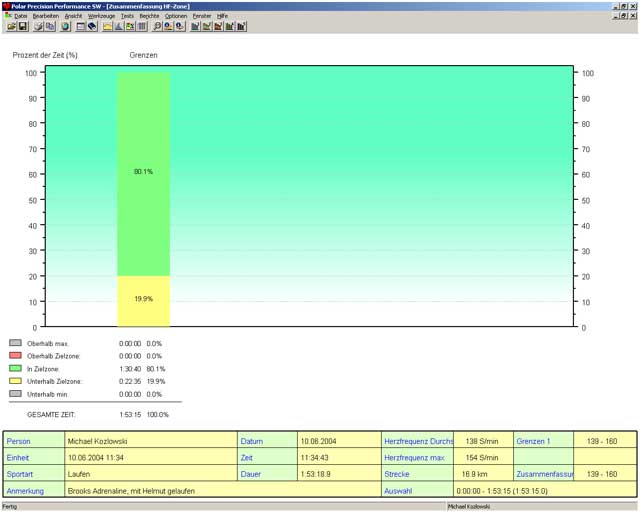The width and height of the screenshot is (640, 513).
Task: Open the Berichte menu
Action: [x=149, y=16]
